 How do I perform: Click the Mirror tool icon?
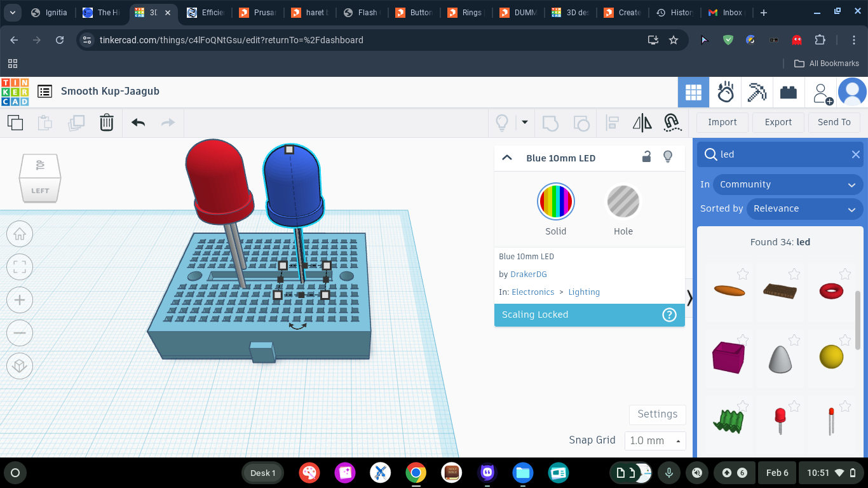pos(642,122)
